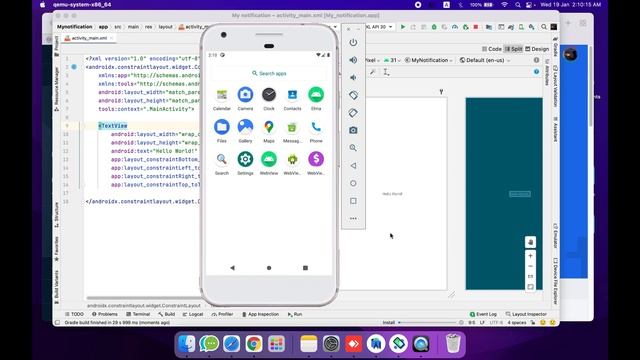
Task: Open the Files app on the phone
Action: point(222,131)
